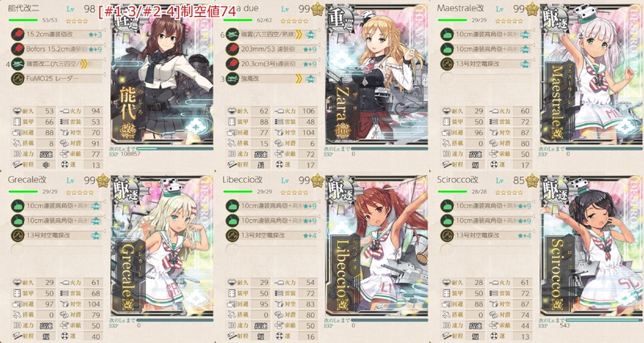
Task: Click Zara's green Kyoufuu Kai seaplane icon
Action: tap(232, 78)
